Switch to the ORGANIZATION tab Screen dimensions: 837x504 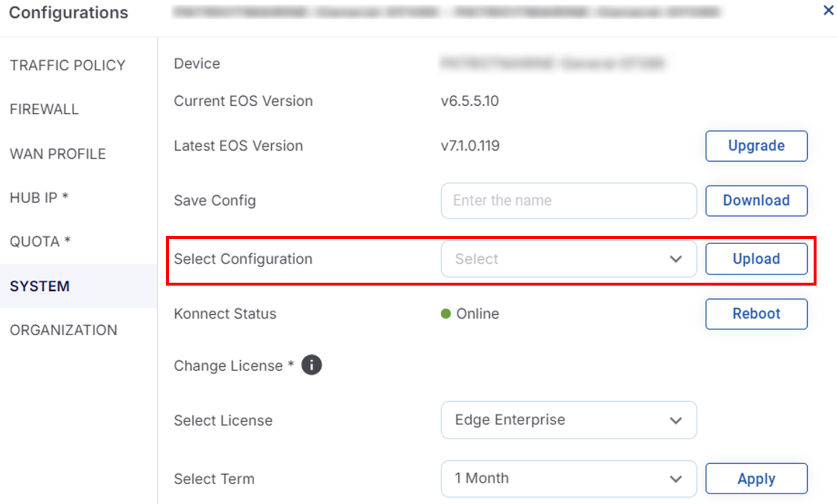click(64, 330)
